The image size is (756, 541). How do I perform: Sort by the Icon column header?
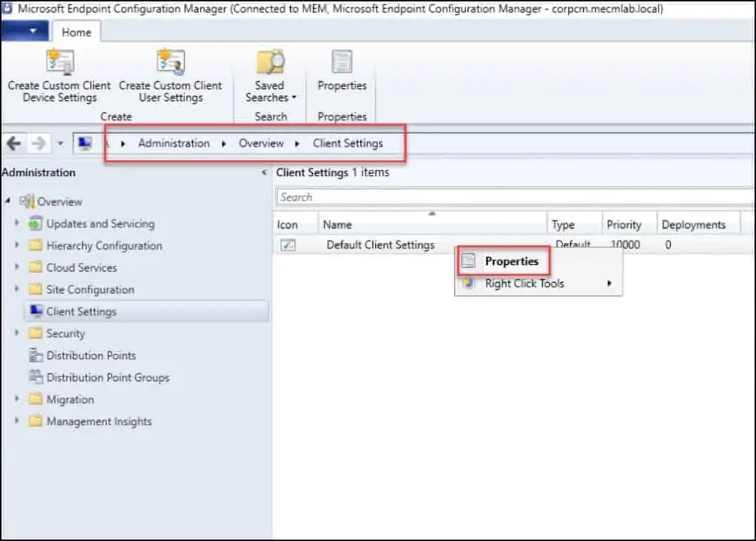click(x=295, y=224)
